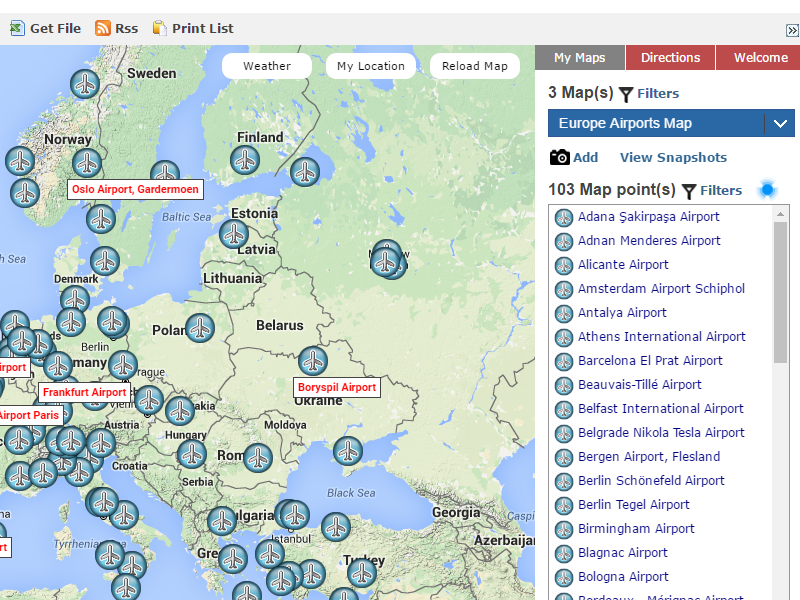Screen dimensions: 800x600
Task: Click the My Location button
Action: pyautogui.click(x=371, y=66)
